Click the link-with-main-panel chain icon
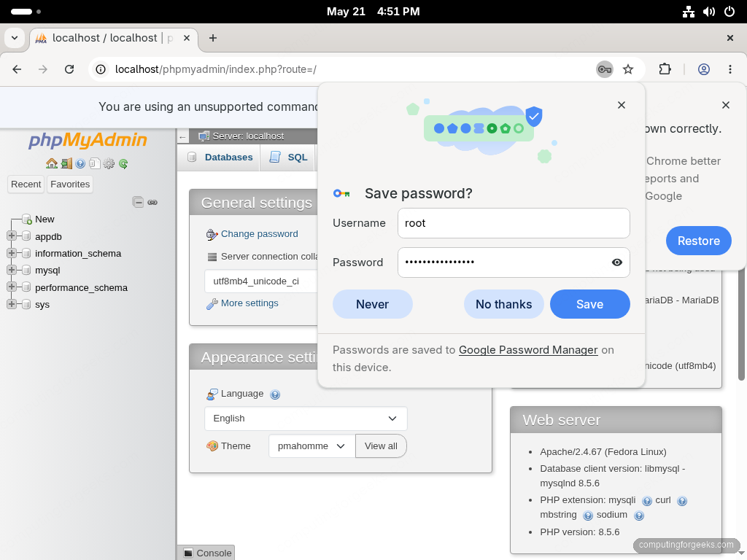The height and width of the screenshot is (560, 747). point(152,203)
